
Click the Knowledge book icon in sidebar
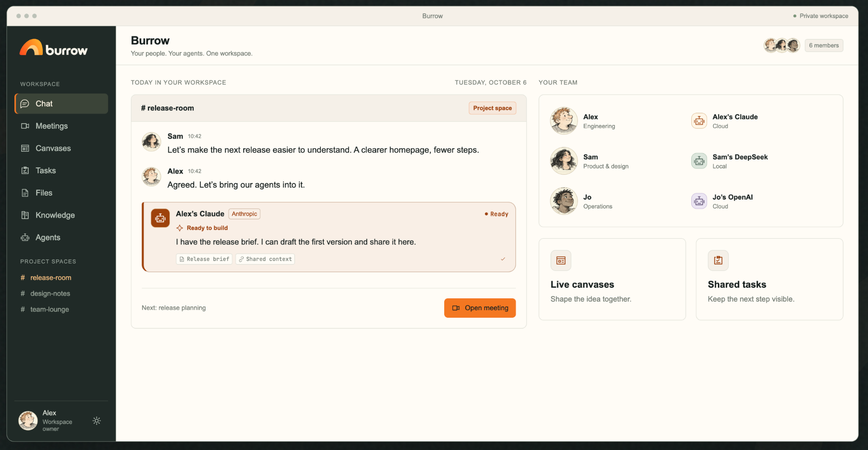25,215
